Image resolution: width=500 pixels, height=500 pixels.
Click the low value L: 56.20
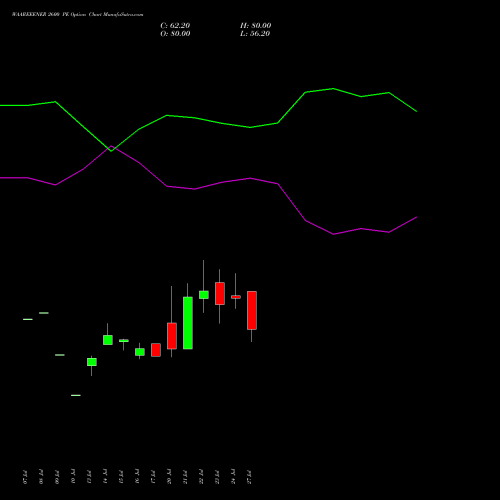click(255, 33)
